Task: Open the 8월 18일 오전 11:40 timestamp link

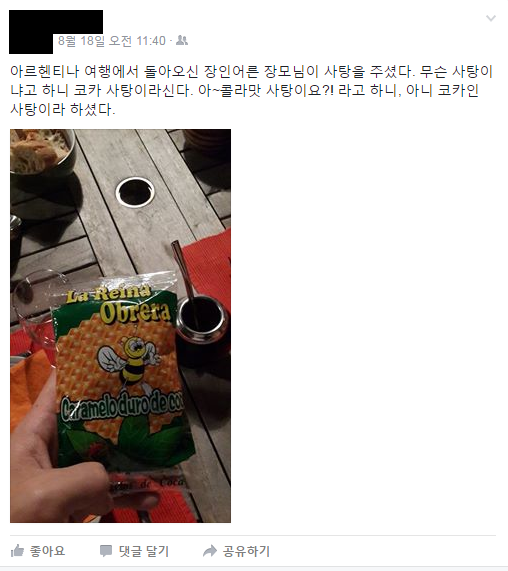Action: [112, 40]
